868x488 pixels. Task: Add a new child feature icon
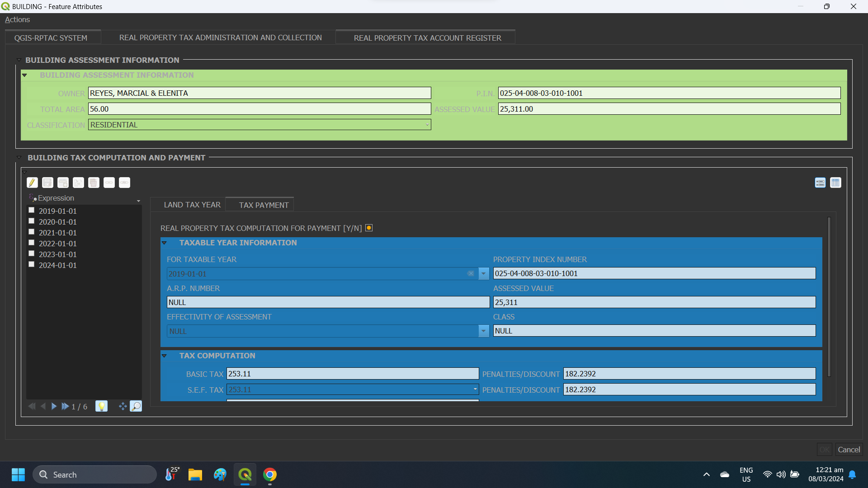63,183
